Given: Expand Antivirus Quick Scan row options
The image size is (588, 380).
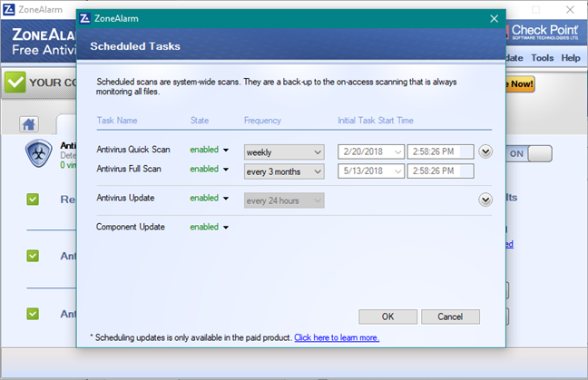Looking at the screenshot, I should click(x=485, y=151).
